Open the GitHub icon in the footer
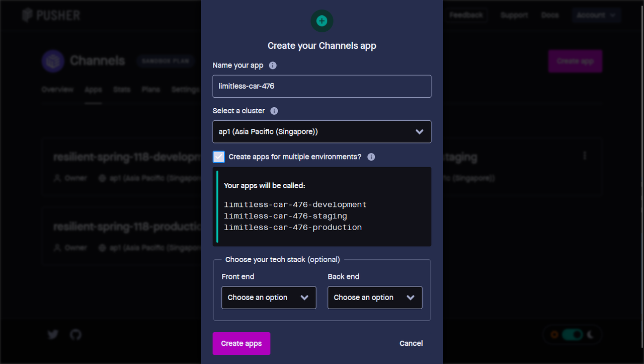 click(75, 334)
